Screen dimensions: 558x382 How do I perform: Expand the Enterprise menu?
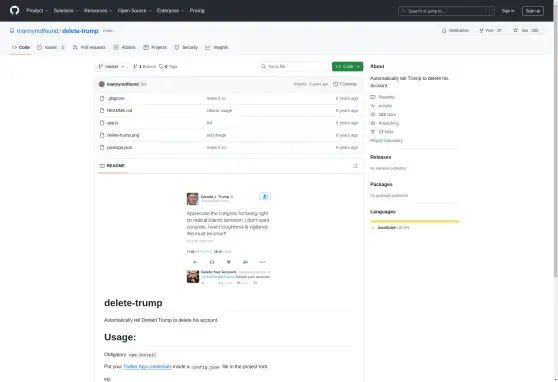(x=170, y=11)
